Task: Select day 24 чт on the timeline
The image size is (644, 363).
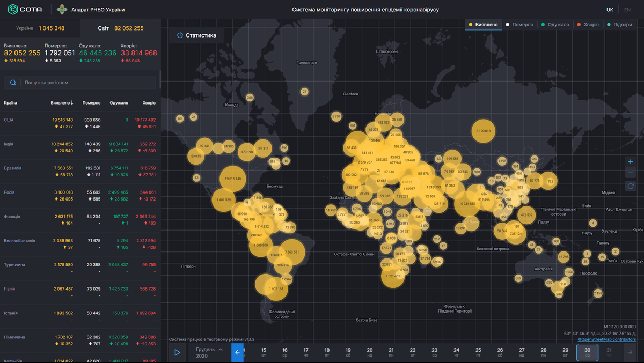Action: tap(456, 352)
